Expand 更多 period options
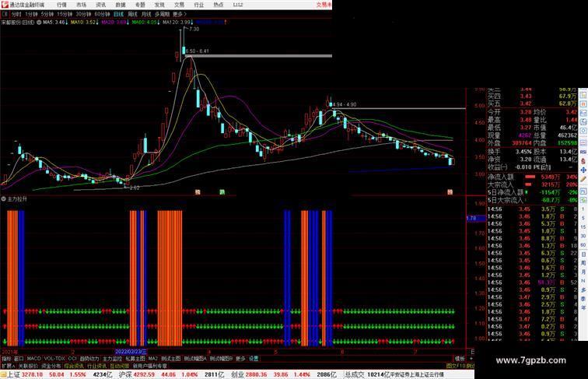Image resolution: width=588 pixels, height=379 pixels. [x=179, y=14]
